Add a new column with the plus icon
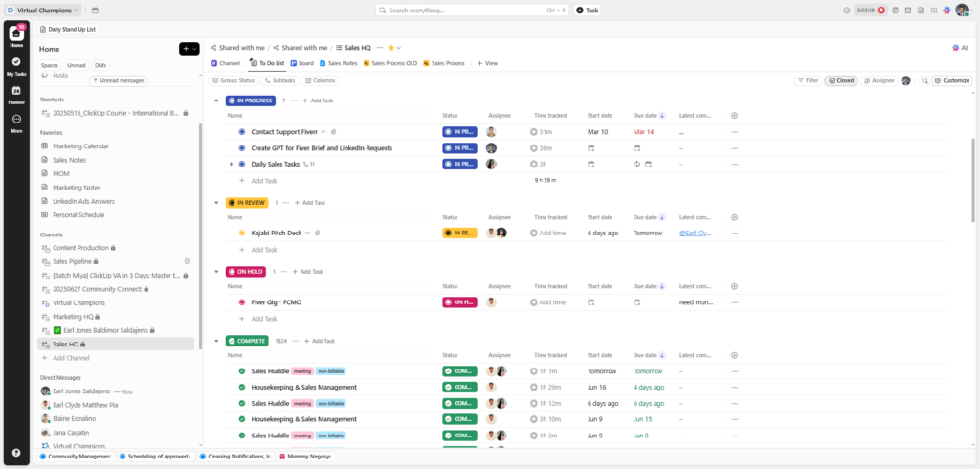Viewport: 980px width, 469px height. pyautogui.click(x=734, y=115)
